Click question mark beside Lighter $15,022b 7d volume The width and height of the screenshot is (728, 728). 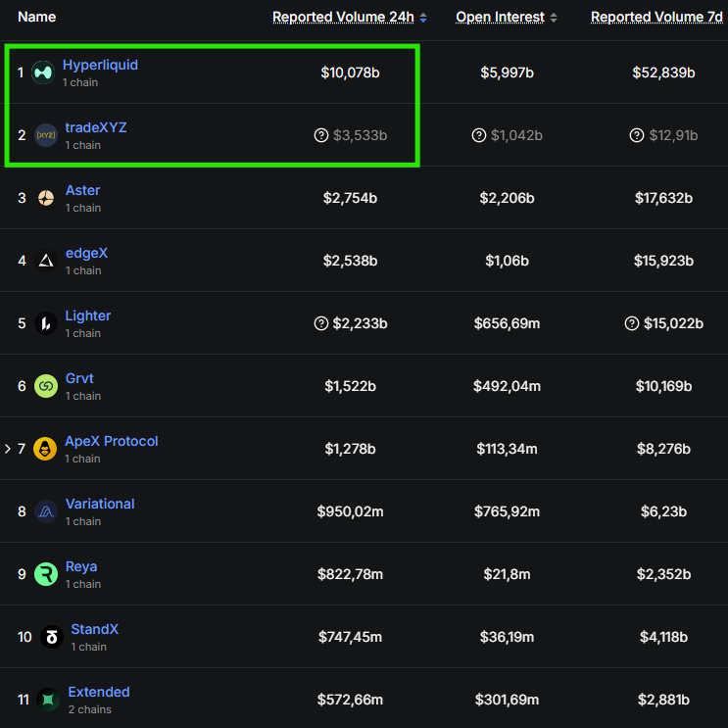pyautogui.click(x=632, y=323)
